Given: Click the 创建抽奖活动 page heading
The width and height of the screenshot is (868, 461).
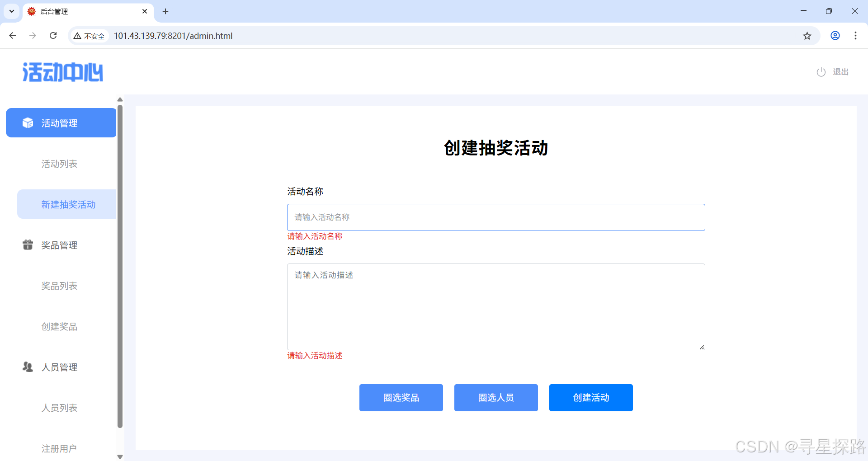Looking at the screenshot, I should click(496, 148).
